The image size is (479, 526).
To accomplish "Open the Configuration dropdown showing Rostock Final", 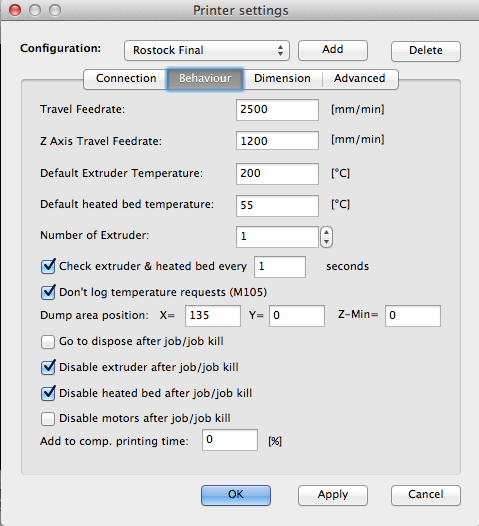I will [x=207, y=50].
